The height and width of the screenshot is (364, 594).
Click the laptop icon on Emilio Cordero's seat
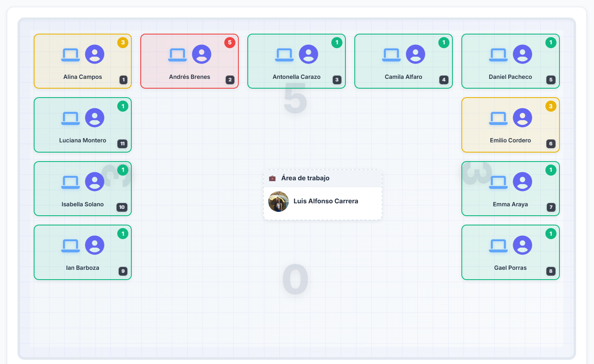pyautogui.click(x=498, y=118)
